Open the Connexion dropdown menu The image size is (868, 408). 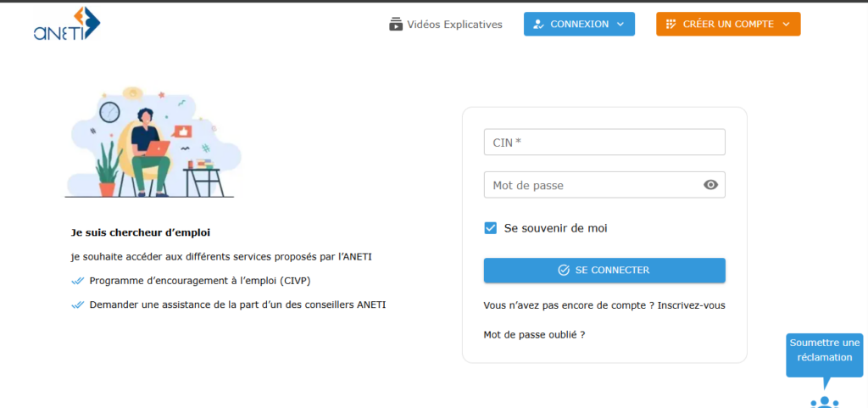[579, 25]
